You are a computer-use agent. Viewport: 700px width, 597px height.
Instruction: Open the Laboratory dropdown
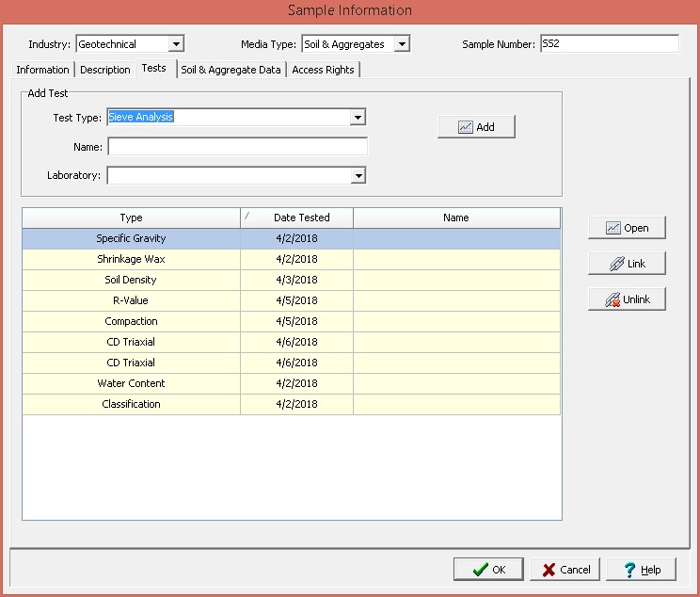358,175
